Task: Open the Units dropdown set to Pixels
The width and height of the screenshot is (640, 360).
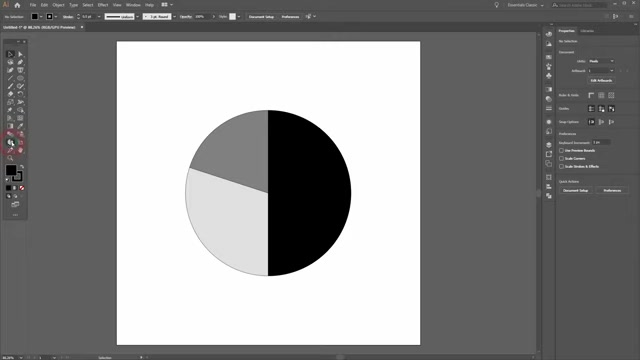Action: pos(601,61)
